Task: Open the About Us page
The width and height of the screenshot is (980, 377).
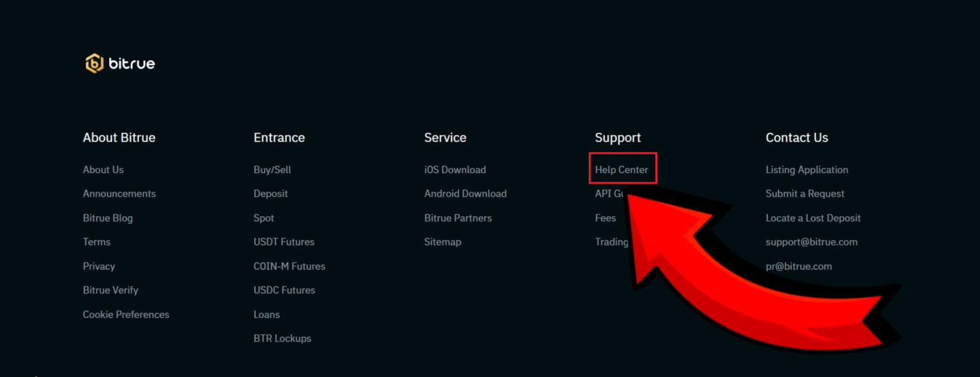Action: pyautogui.click(x=103, y=170)
